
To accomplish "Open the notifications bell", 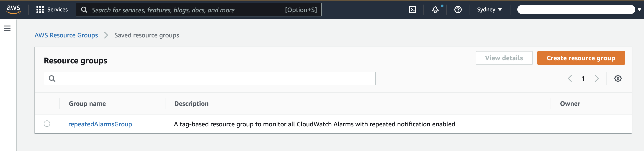I will point(435,10).
